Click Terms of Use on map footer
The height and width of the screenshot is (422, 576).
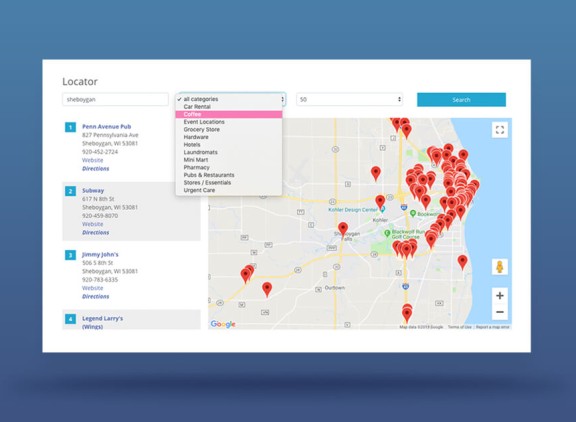460,327
